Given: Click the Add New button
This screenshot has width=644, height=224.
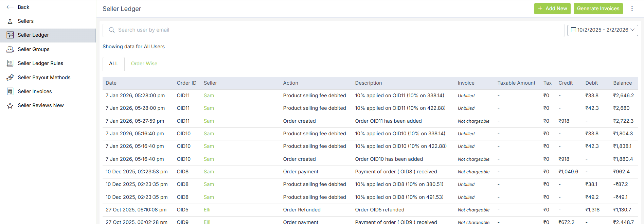Looking at the screenshot, I should [552, 8].
